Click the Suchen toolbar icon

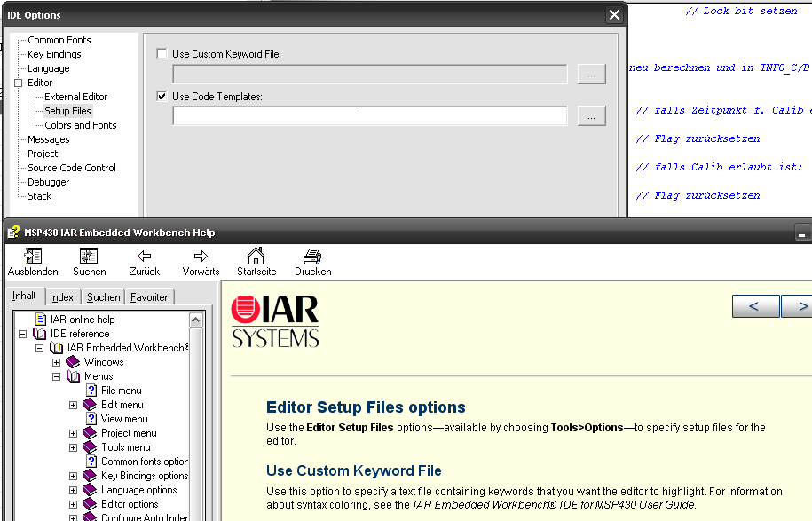click(89, 256)
